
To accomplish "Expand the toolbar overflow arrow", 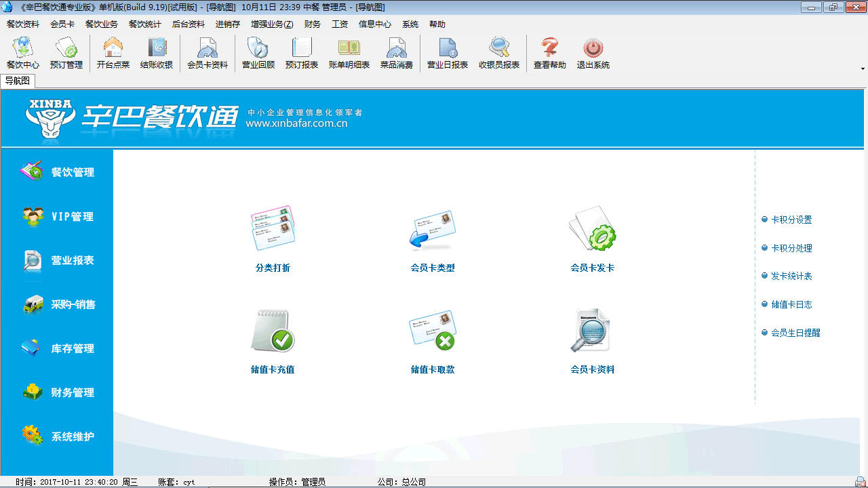I will [x=863, y=68].
